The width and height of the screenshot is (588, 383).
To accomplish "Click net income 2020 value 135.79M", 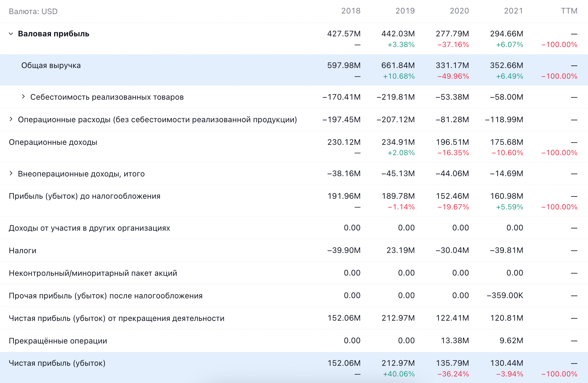I will [452, 363].
